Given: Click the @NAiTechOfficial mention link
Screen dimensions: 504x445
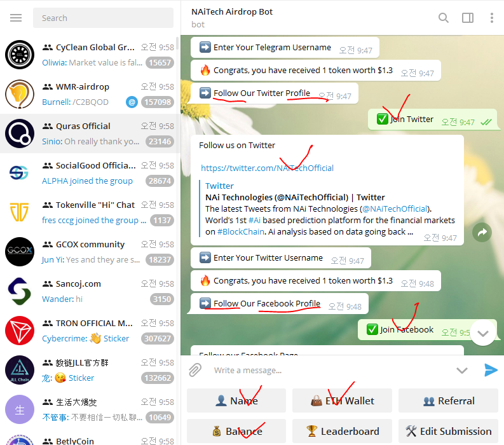Looking at the screenshot, I should coord(395,209).
